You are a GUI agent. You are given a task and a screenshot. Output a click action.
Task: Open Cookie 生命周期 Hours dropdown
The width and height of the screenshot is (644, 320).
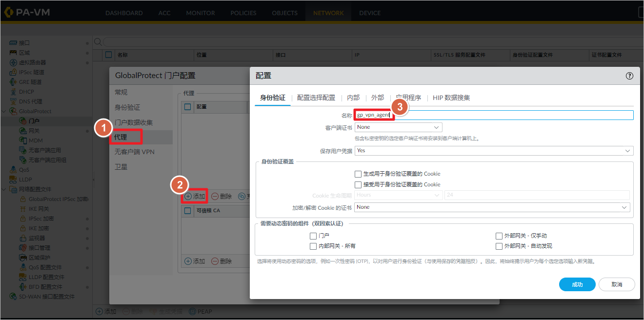click(x=398, y=195)
